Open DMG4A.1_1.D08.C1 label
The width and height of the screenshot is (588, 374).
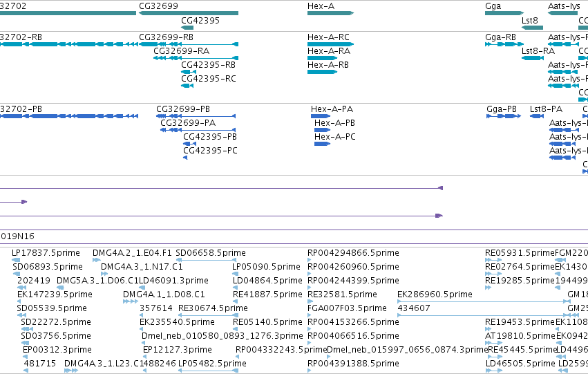click(164, 294)
